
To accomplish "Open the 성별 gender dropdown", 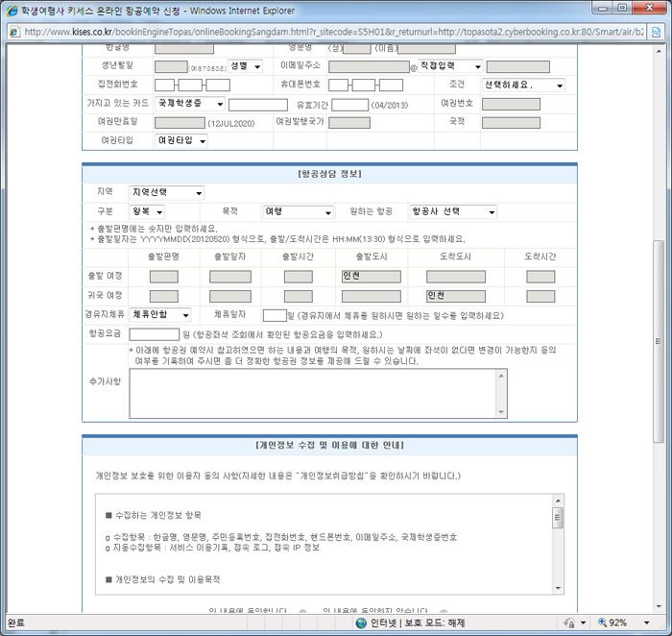I will 245,66.
